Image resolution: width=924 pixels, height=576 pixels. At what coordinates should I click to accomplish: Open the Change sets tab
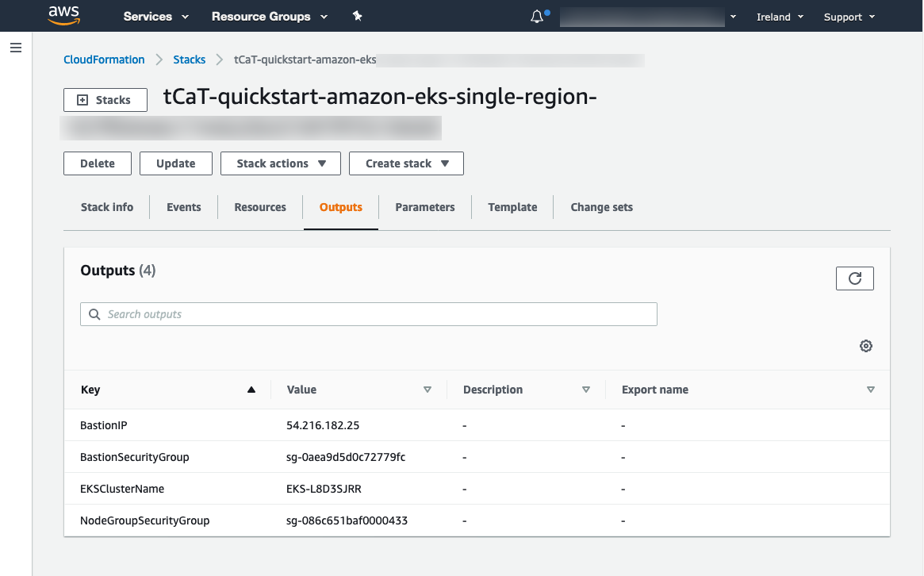[601, 207]
